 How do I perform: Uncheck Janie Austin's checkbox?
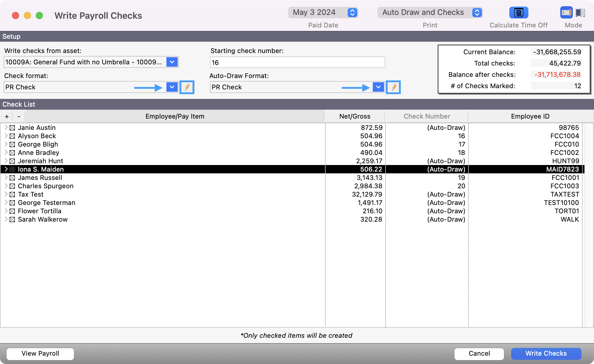(12, 128)
